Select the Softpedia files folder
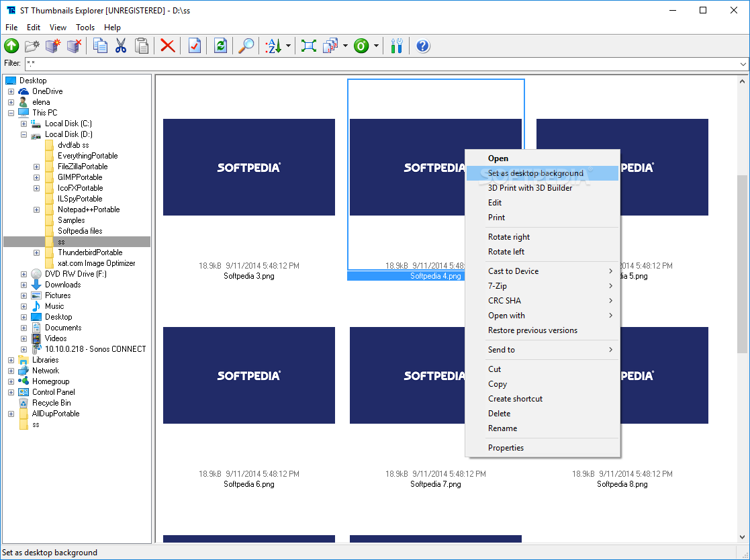The width and height of the screenshot is (750, 560). click(80, 231)
